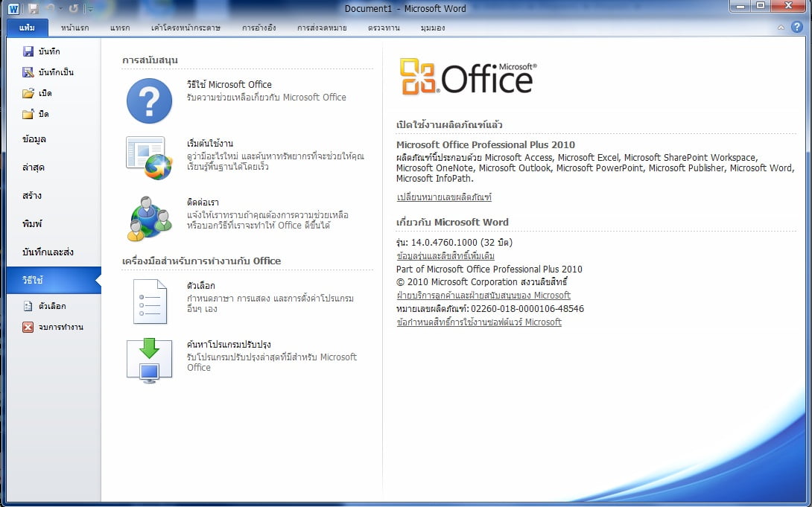Click the ตัวเลือก options icon in sidebar
Image resolution: width=812 pixels, height=507 pixels.
[28, 306]
